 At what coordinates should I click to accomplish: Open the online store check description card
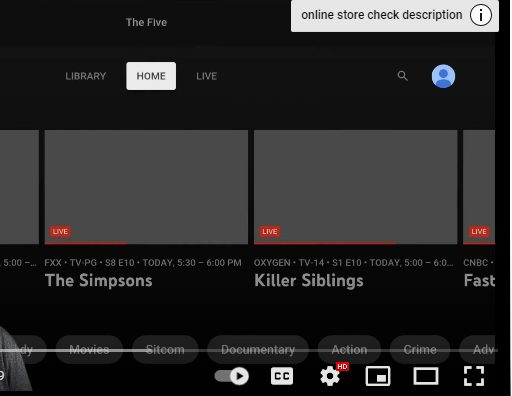tap(395, 16)
